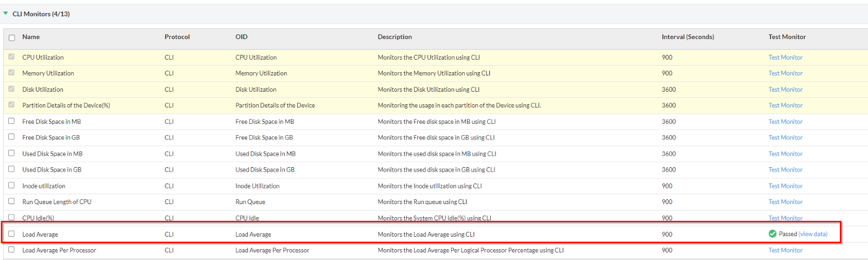Sort by Interval (Seconds) column header
The height and width of the screenshot is (260, 868).
click(687, 37)
